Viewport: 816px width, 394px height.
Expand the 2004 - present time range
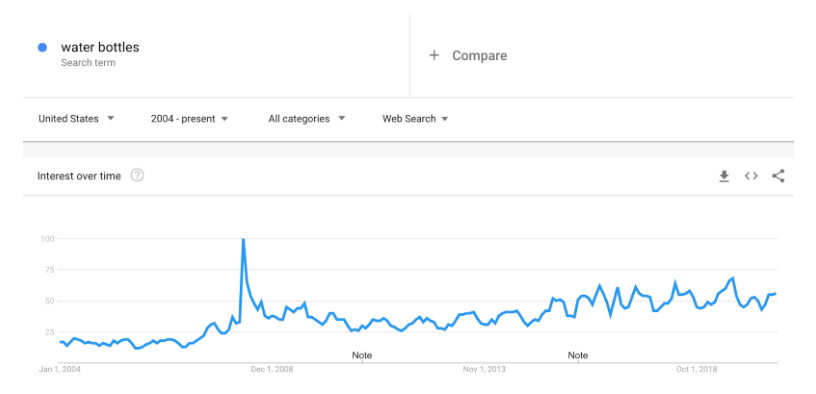click(189, 119)
